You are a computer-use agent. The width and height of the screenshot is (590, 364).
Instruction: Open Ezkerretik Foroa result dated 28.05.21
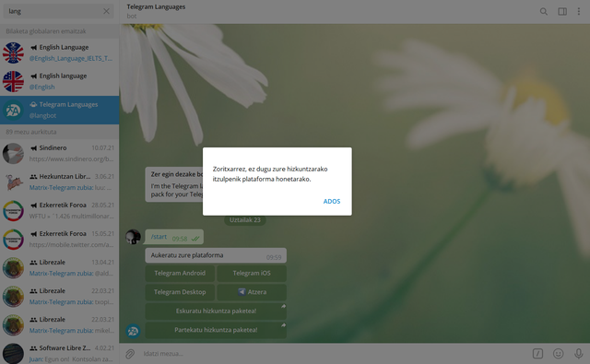(59, 211)
